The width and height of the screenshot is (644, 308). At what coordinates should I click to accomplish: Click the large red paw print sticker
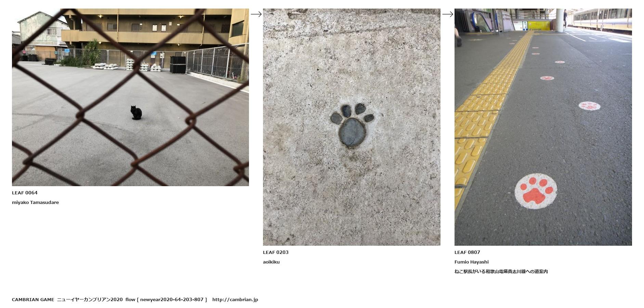coord(536,191)
